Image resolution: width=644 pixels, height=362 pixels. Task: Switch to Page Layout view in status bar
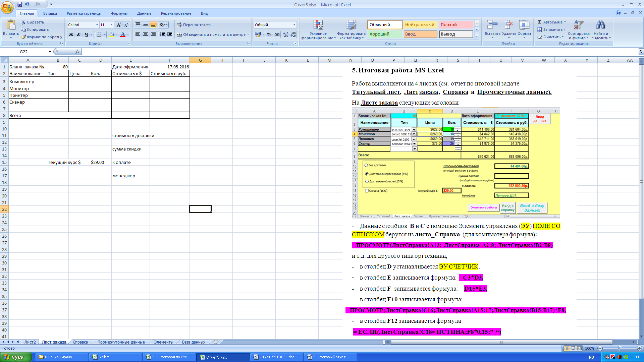[x=573, y=348]
